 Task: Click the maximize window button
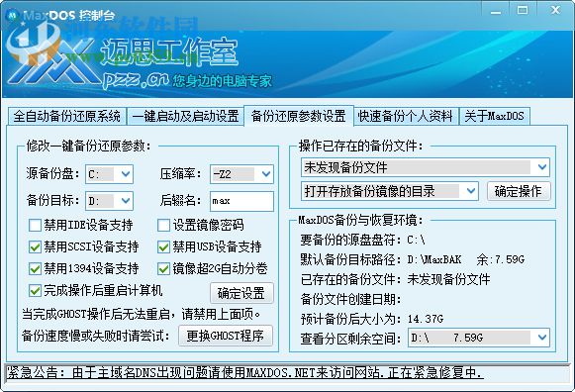pos(523,10)
